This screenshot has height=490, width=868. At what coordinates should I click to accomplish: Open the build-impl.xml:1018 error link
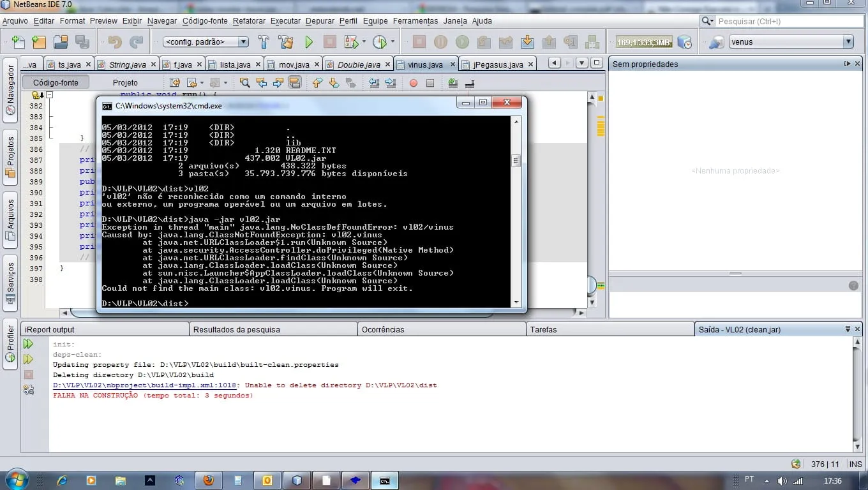tap(145, 385)
